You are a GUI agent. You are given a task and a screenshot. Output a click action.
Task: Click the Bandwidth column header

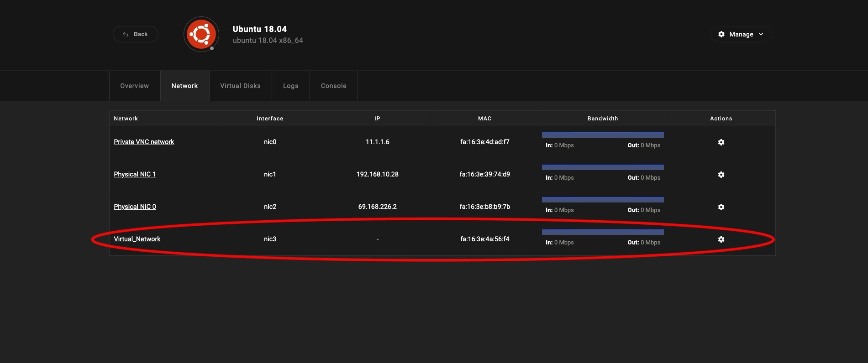coord(603,119)
